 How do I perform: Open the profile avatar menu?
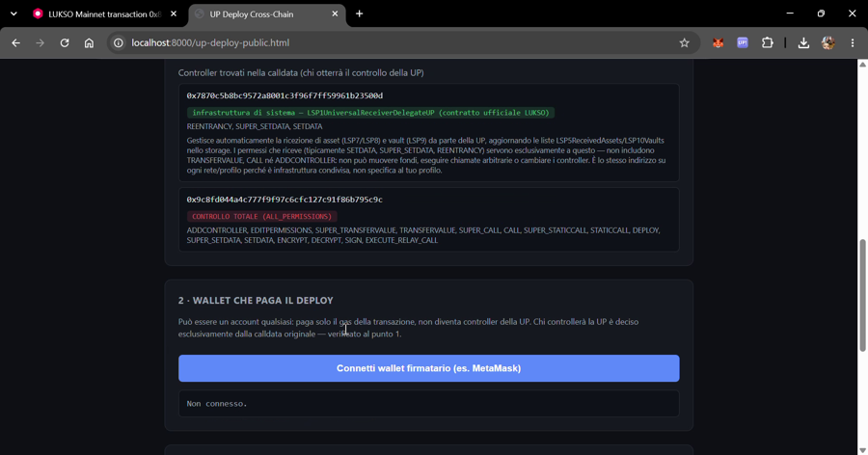pyautogui.click(x=828, y=42)
